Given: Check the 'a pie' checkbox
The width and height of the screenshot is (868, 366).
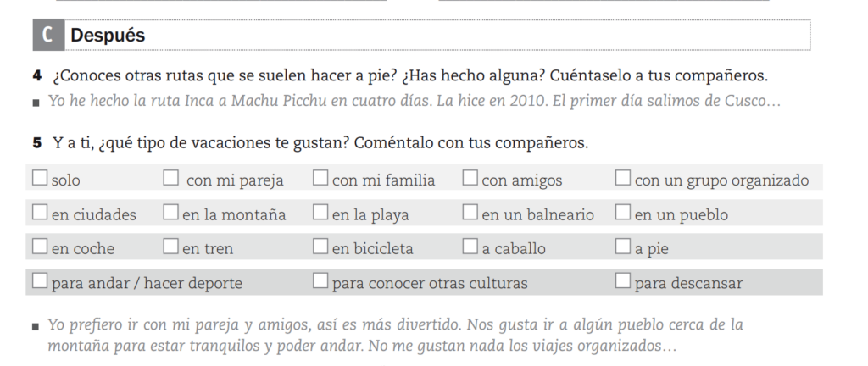Looking at the screenshot, I should click(x=623, y=246).
